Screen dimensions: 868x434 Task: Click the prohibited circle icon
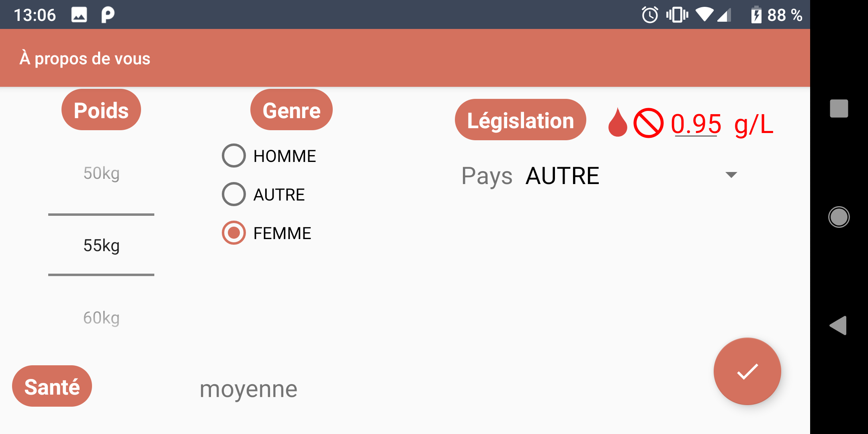point(648,123)
